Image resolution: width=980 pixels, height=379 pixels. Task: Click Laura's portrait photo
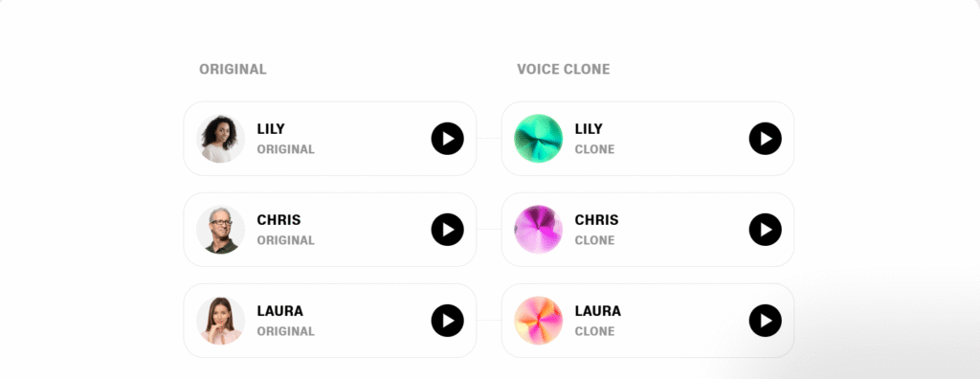click(221, 321)
